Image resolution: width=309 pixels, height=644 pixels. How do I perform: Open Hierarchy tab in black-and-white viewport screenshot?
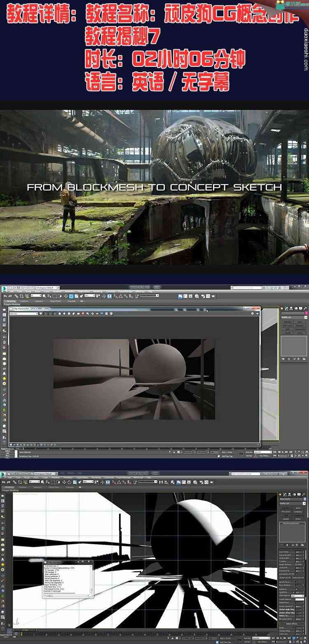pos(290,494)
